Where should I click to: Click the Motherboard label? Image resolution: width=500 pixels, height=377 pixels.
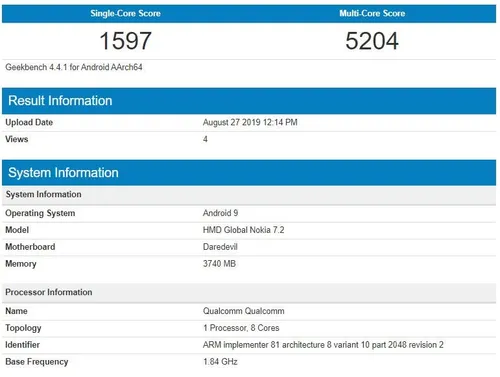(30, 247)
